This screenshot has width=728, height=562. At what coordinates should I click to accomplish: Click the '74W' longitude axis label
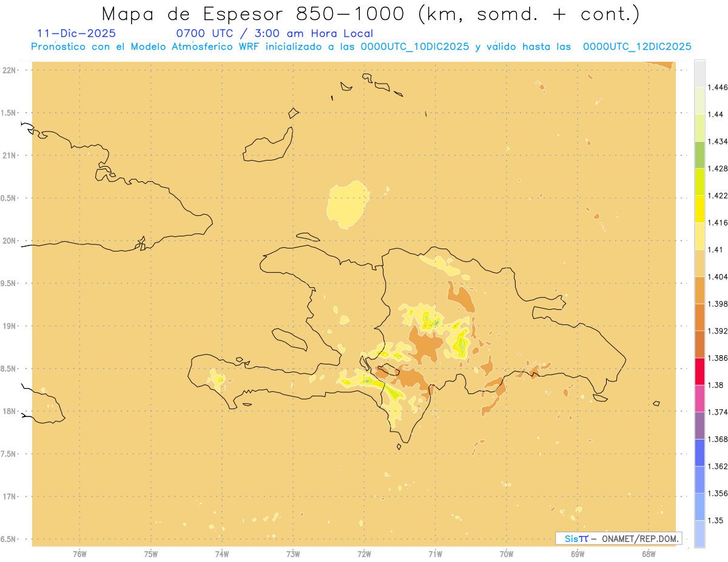222,554
